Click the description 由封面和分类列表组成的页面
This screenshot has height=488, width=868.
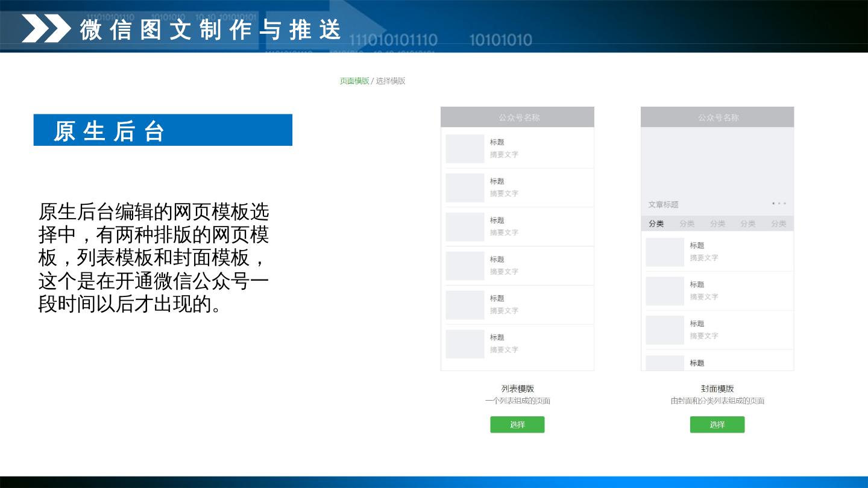click(x=717, y=401)
